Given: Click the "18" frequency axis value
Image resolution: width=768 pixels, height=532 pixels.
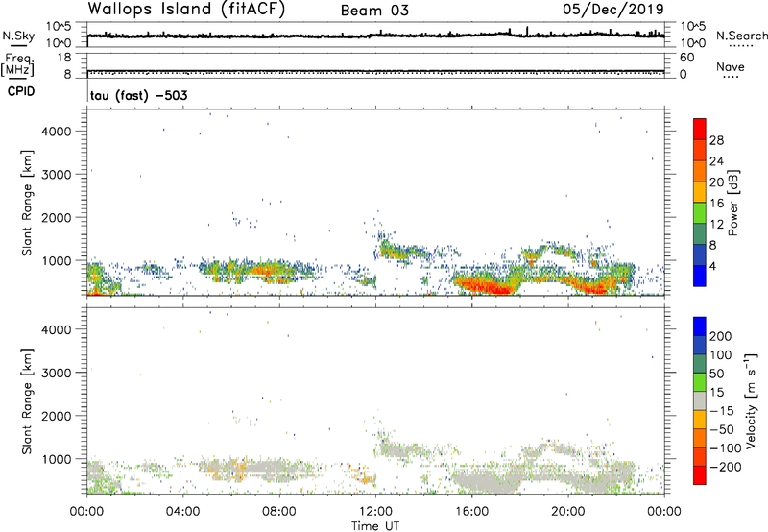Looking at the screenshot, I should pos(64,58).
